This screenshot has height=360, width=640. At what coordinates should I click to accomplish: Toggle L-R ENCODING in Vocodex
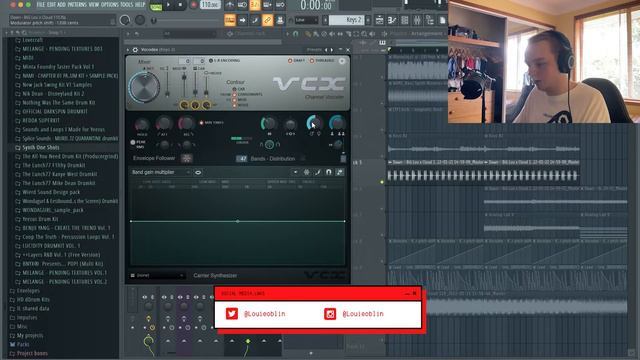coord(224,60)
